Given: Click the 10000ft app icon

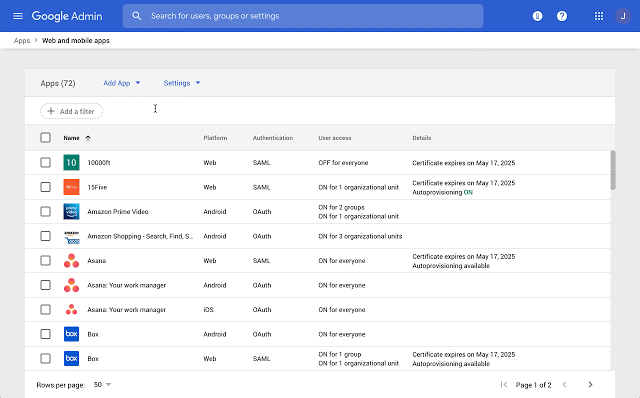Looking at the screenshot, I should coord(71,162).
